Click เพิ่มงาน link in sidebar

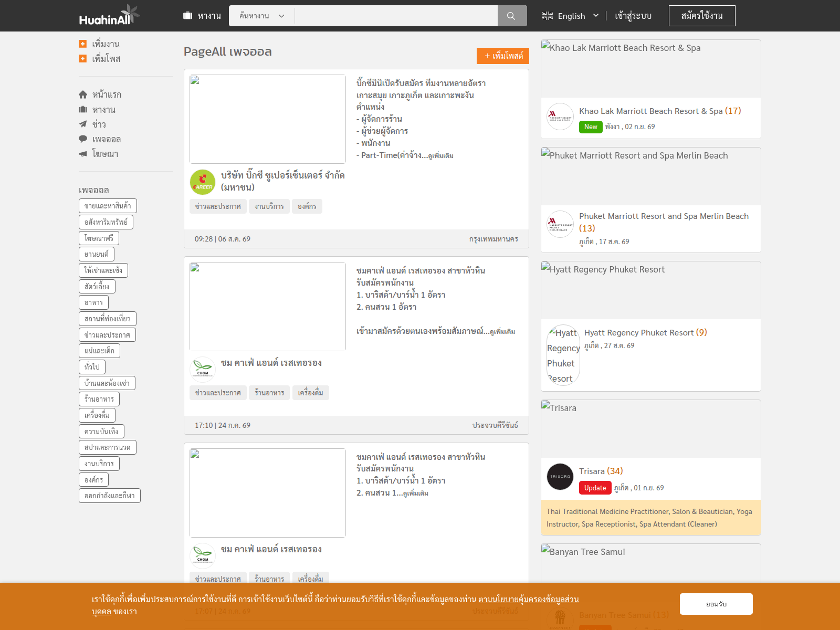106,44
